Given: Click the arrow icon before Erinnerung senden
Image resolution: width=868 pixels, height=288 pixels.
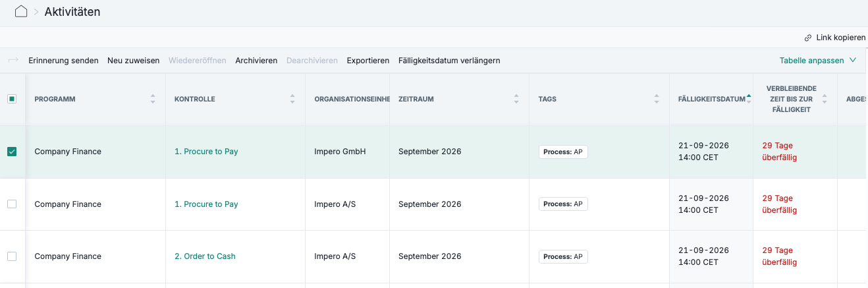Looking at the screenshot, I should tap(13, 61).
